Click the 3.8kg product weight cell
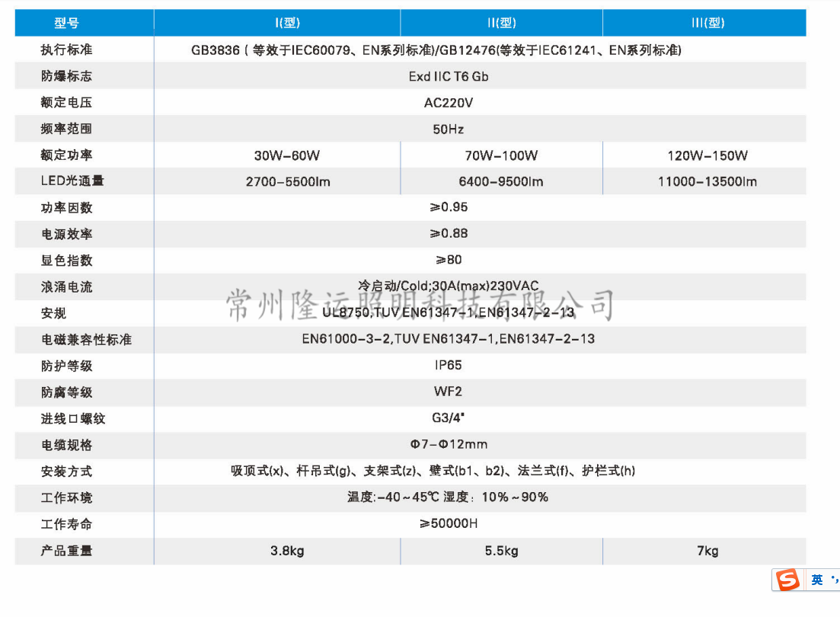Screen dimensions: 840x617 pos(287,551)
